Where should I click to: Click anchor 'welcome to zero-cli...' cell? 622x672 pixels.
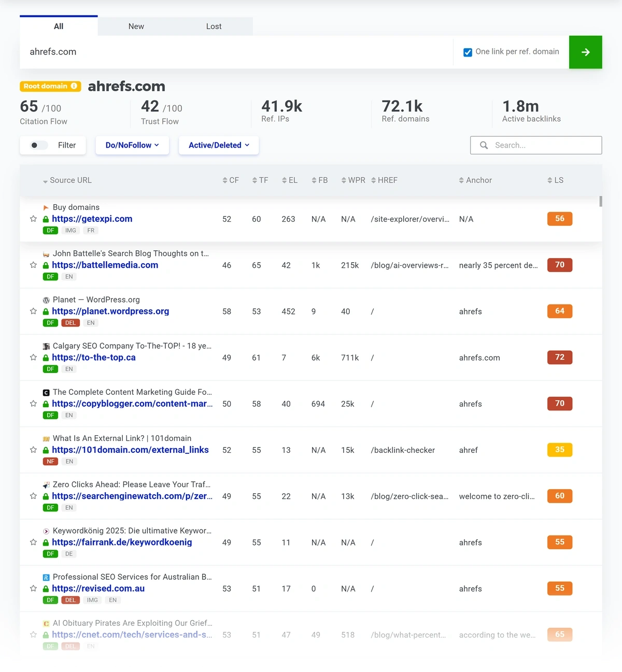497,496
